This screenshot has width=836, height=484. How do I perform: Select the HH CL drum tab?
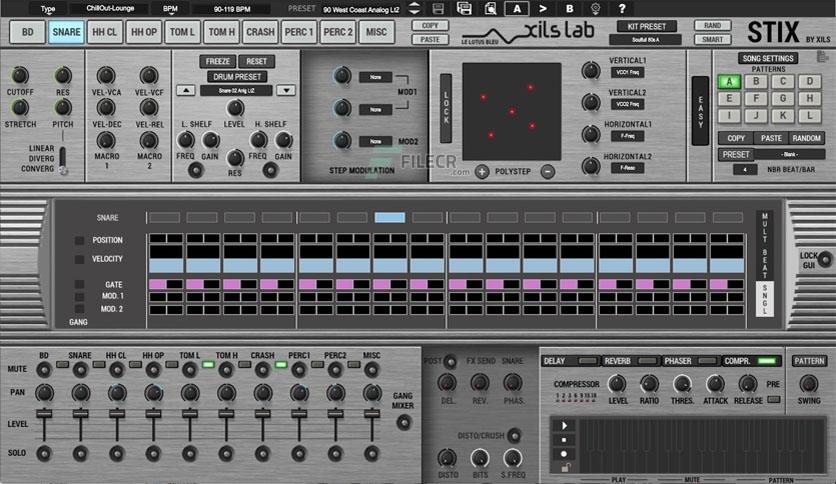tap(104, 32)
